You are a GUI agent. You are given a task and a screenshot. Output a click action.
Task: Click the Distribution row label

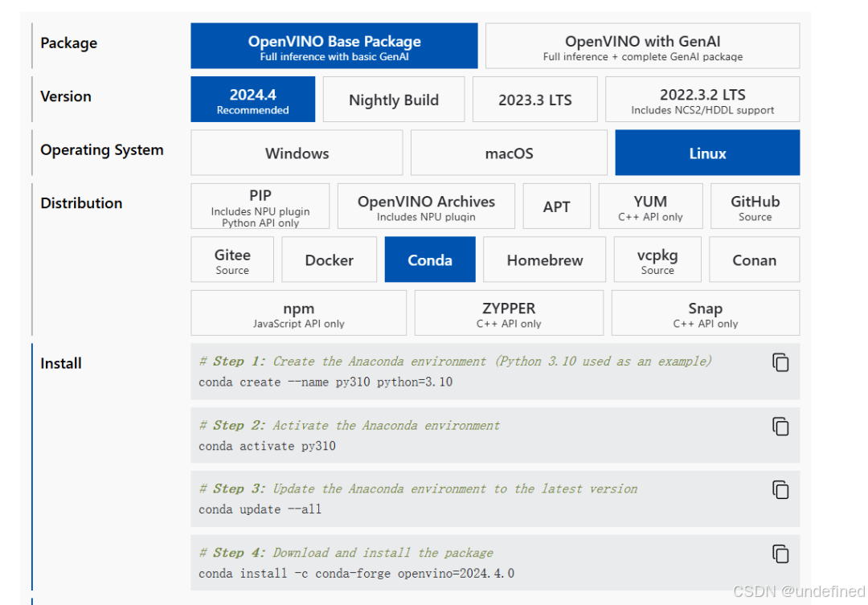tap(81, 203)
